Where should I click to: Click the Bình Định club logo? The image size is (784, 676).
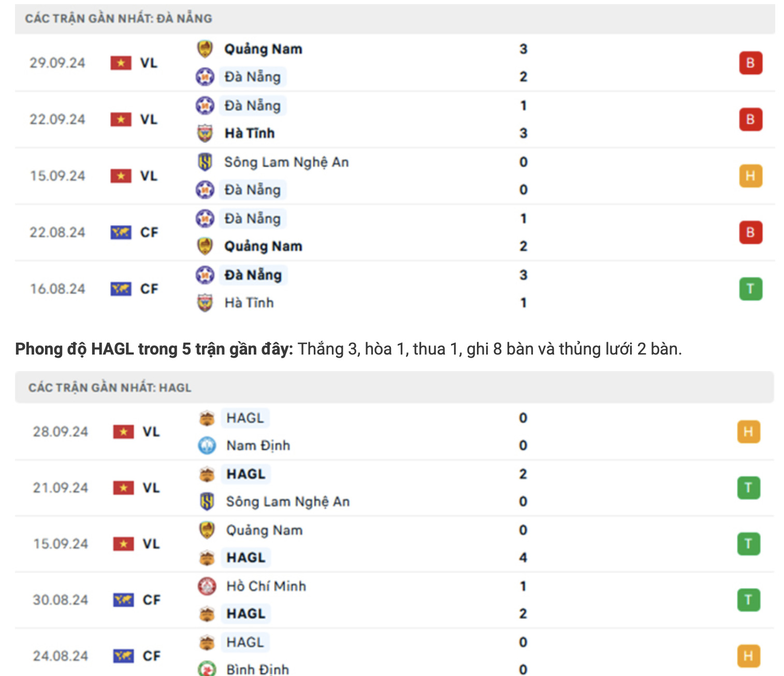207,669
